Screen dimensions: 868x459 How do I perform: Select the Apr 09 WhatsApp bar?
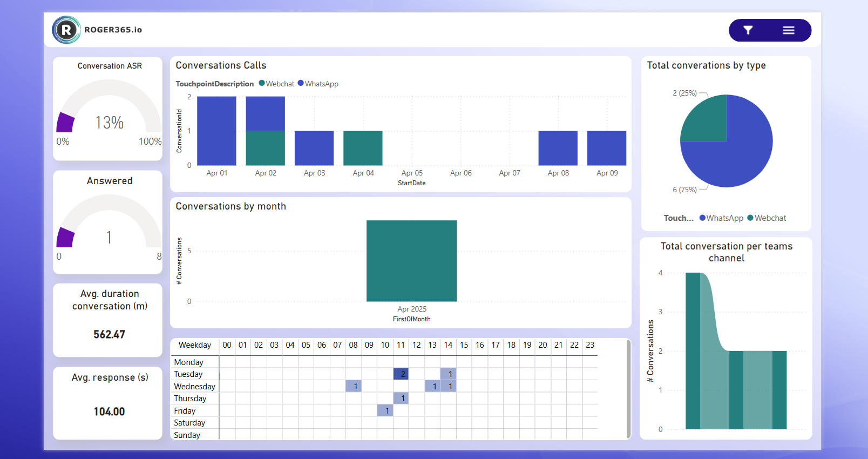(606, 148)
